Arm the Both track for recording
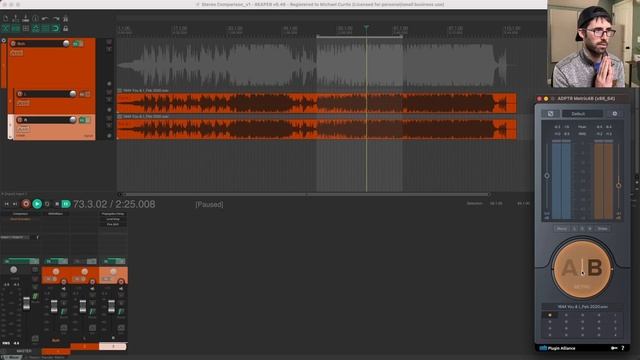Viewport: 640px width, 360px height. pyautogui.click(x=13, y=43)
